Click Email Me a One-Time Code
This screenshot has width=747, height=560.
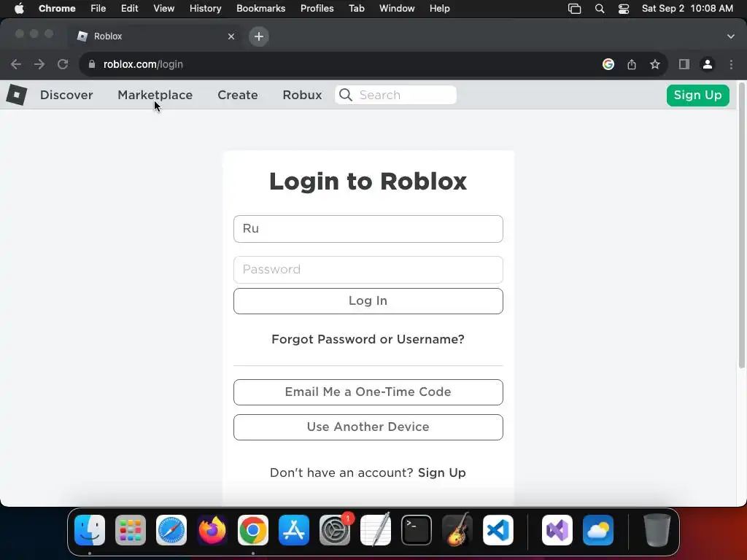pyautogui.click(x=368, y=392)
